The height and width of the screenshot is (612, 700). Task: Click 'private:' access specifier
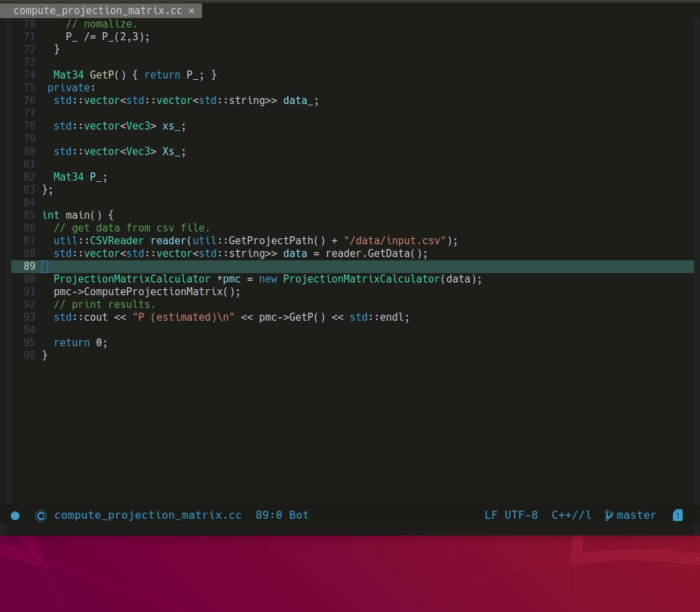pos(71,87)
